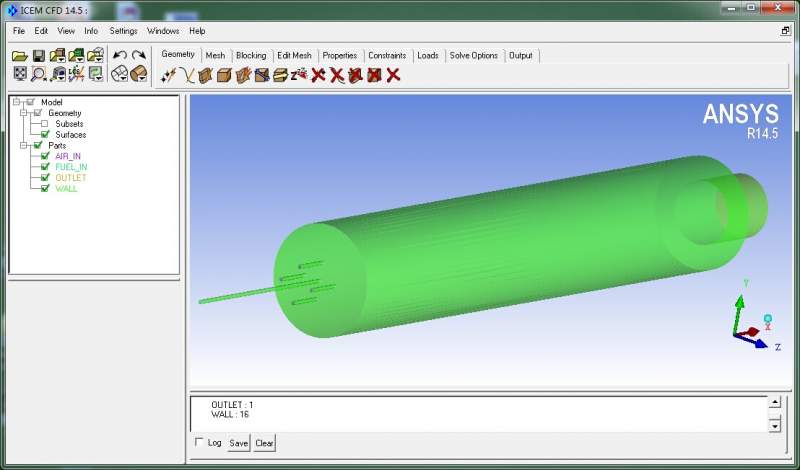The image size is (800, 470).
Task: Click the Open Project folder icon
Action: [x=19, y=55]
